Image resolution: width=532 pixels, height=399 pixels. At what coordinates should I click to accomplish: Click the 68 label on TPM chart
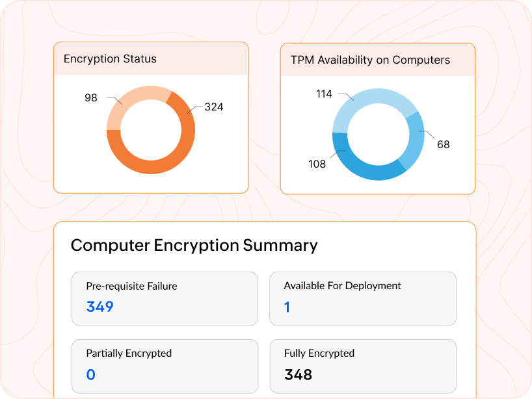pos(443,145)
